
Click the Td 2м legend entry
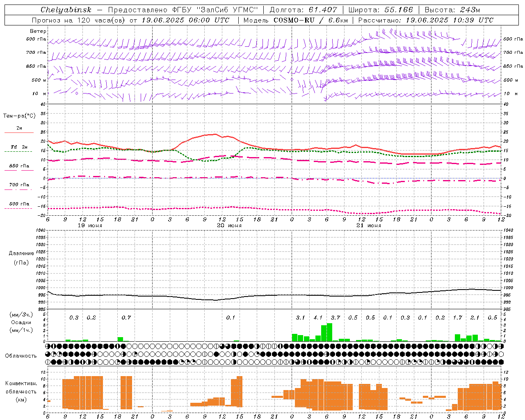[x=19, y=147]
